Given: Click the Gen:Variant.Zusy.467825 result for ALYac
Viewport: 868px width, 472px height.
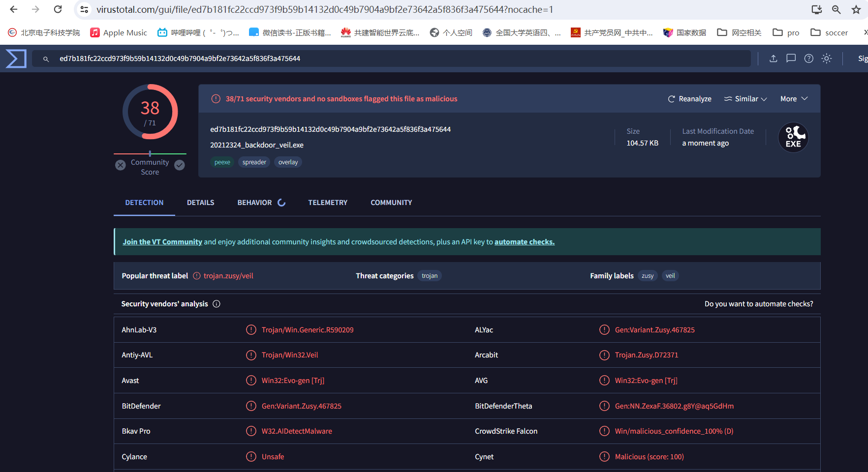Looking at the screenshot, I should click(655, 330).
